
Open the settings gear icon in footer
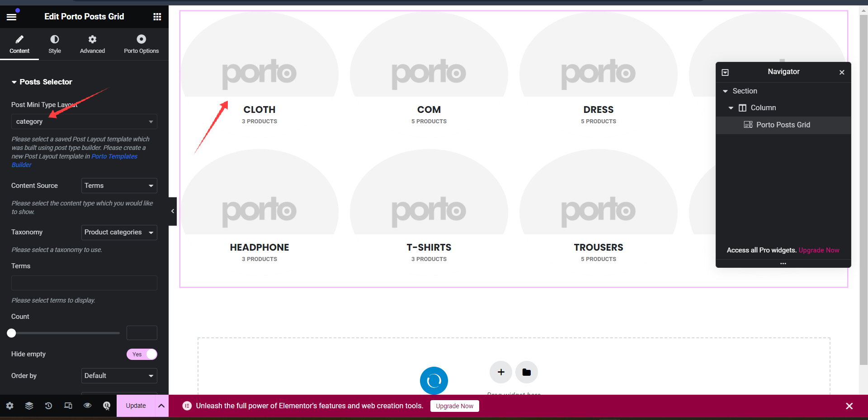tap(9, 406)
